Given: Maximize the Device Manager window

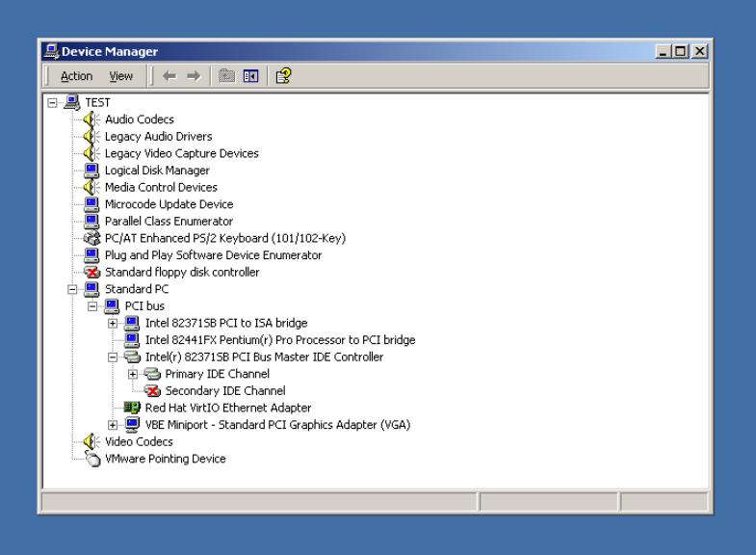Looking at the screenshot, I should click(680, 51).
